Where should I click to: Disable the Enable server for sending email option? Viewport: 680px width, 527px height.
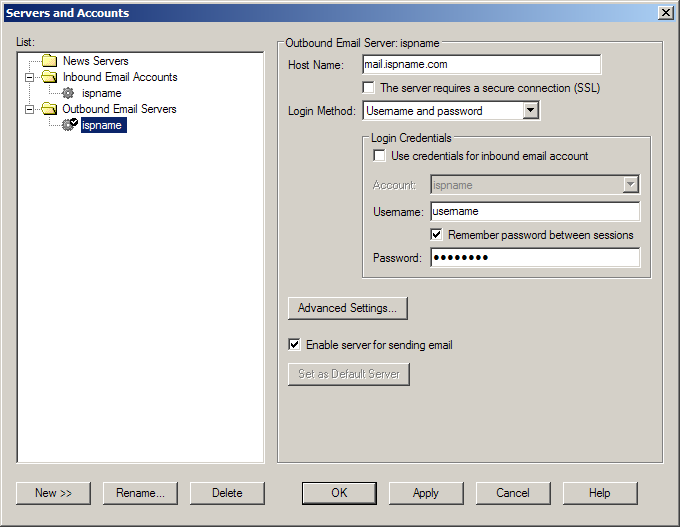point(294,345)
